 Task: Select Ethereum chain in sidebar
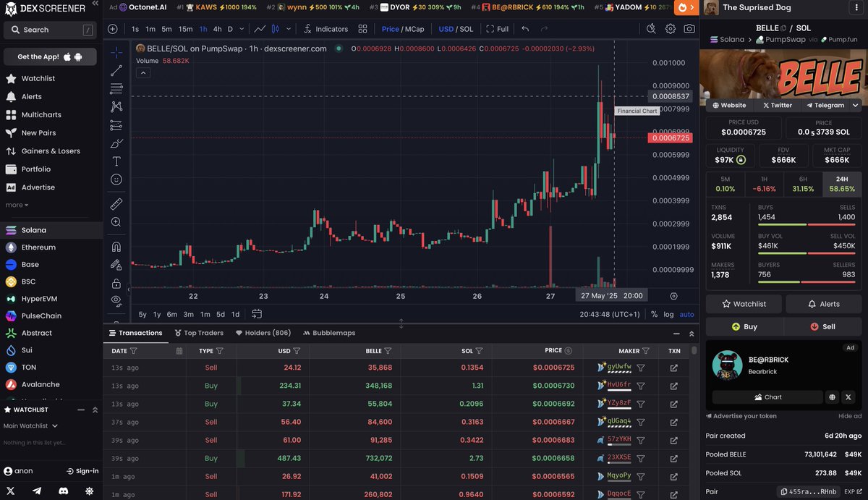click(x=38, y=247)
